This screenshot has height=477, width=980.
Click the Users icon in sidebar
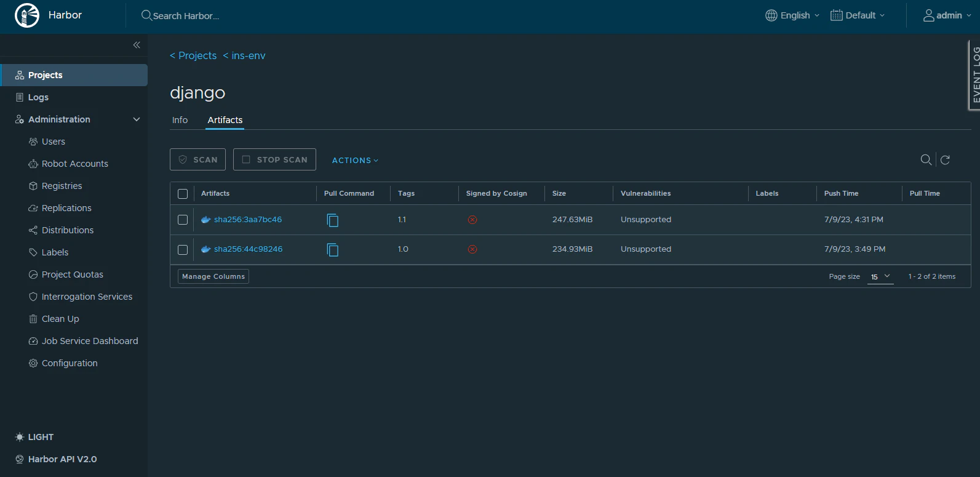(33, 142)
